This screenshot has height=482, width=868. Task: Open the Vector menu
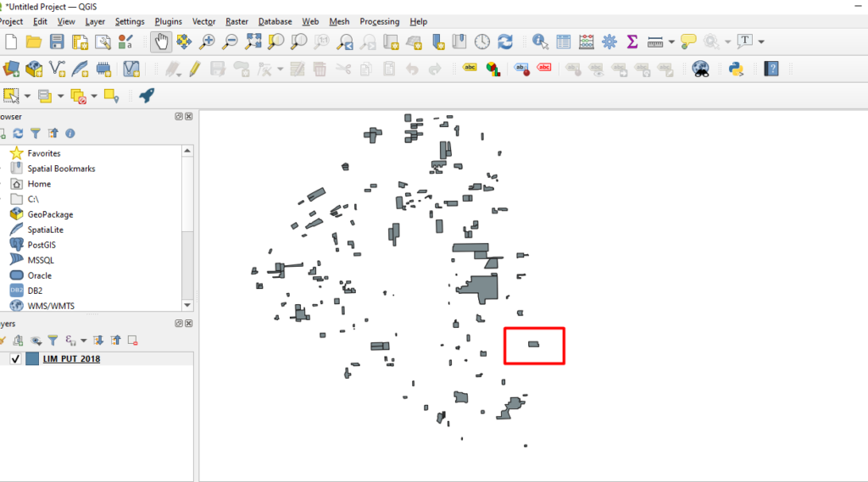(203, 21)
